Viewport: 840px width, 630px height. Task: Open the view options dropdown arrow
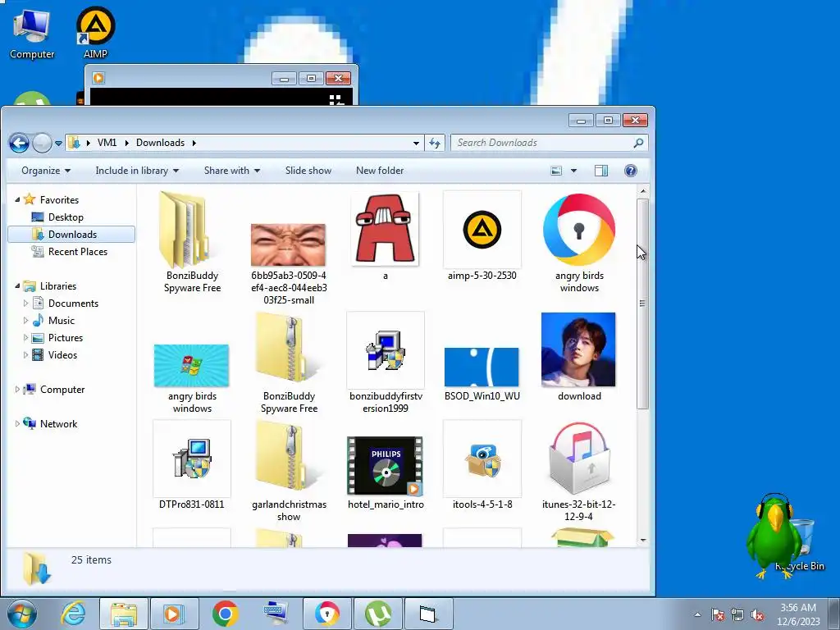(573, 171)
